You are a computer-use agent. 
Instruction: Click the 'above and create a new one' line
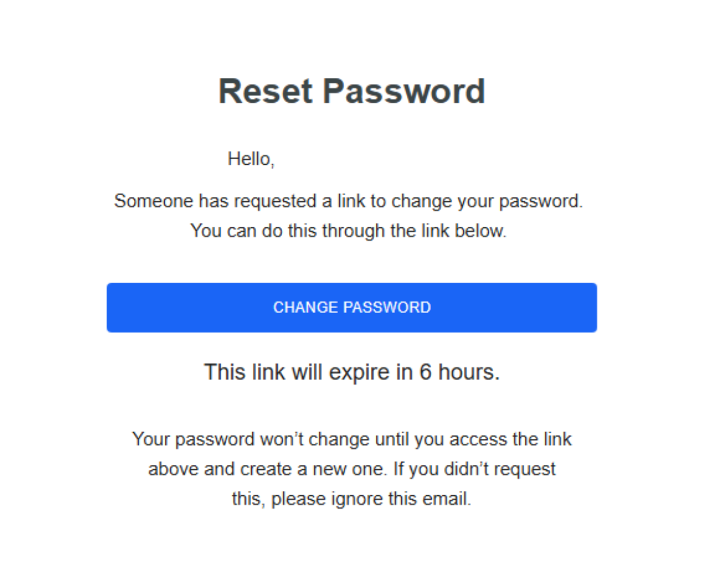coord(352,469)
